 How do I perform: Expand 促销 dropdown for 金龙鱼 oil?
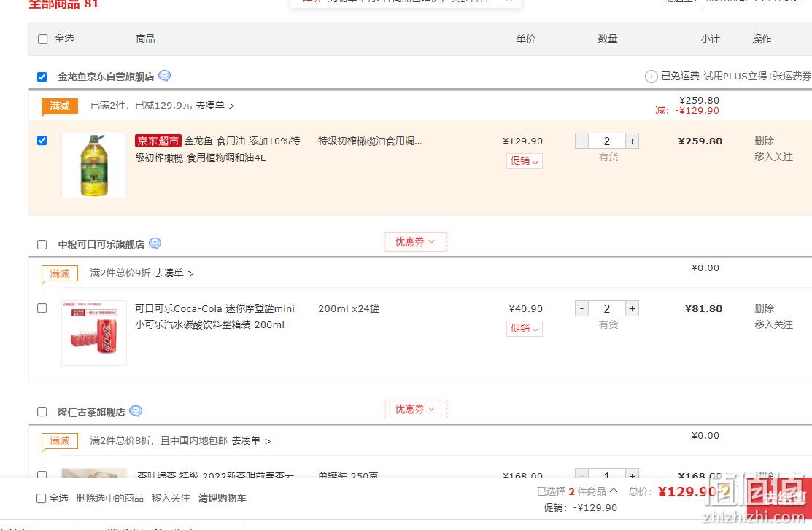tap(524, 161)
